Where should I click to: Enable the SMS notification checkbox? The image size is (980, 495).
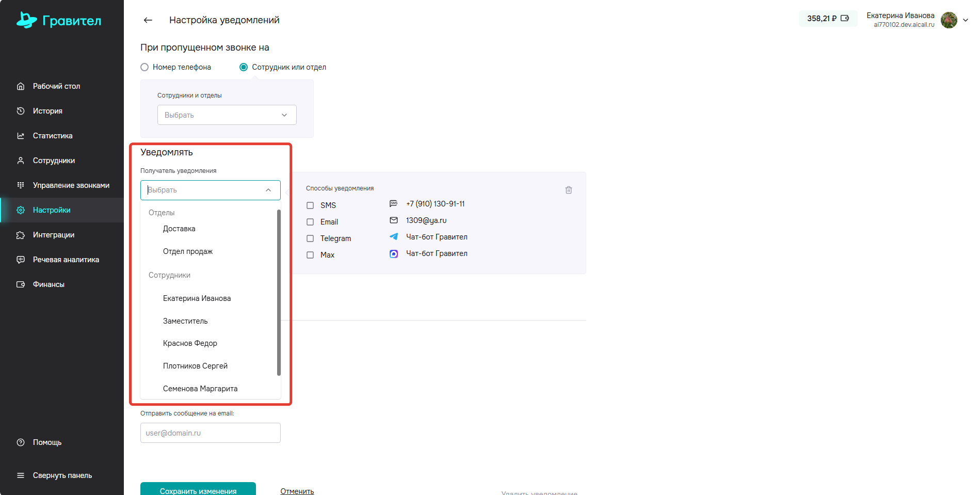[x=310, y=205]
